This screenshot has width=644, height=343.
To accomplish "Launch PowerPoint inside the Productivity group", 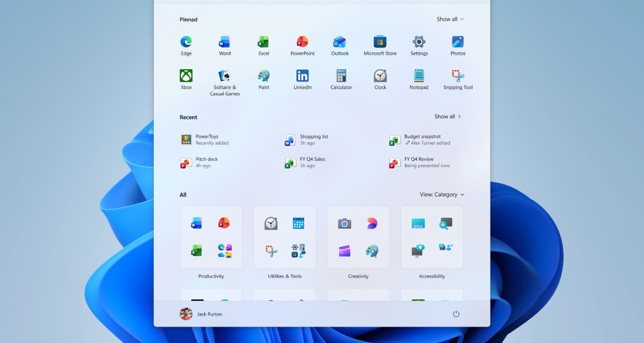I will pyautogui.click(x=224, y=223).
